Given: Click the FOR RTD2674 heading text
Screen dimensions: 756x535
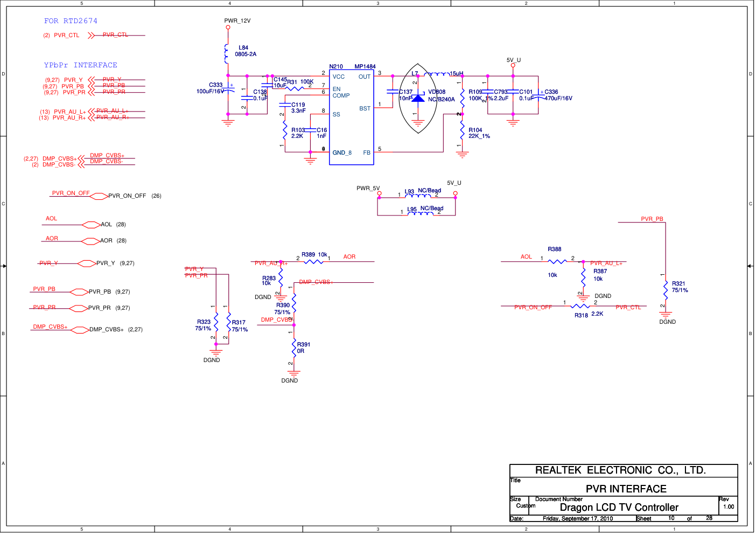Looking at the screenshot, I should coord(71,21).
